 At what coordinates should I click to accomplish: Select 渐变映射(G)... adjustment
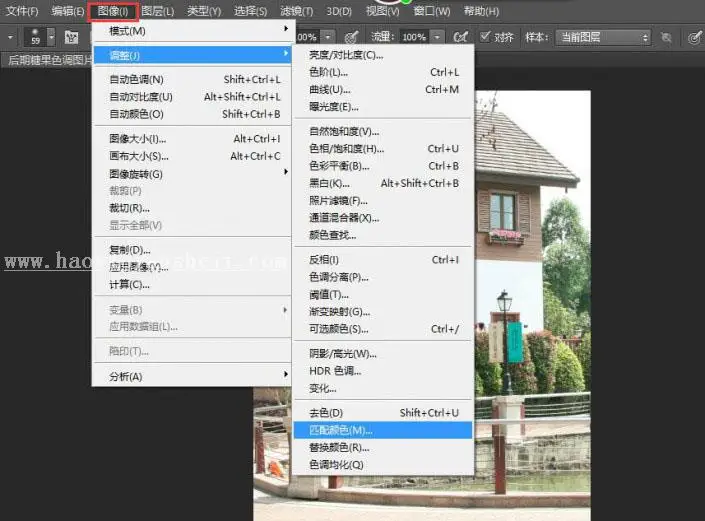point(383,312)
